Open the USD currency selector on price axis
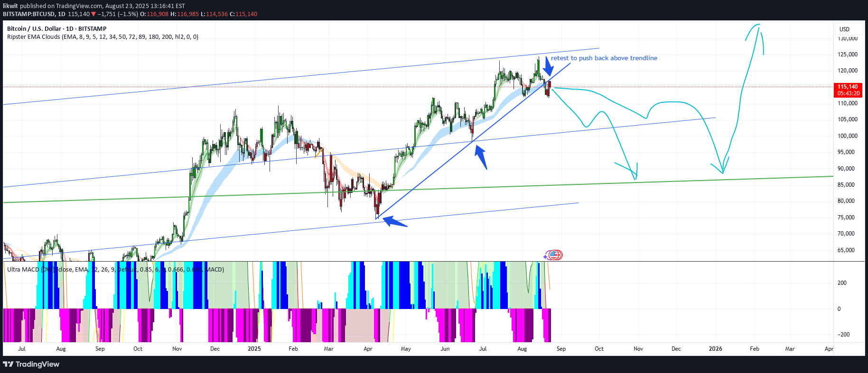The height and width of the screenshot is (373, 868). point(844,29)
